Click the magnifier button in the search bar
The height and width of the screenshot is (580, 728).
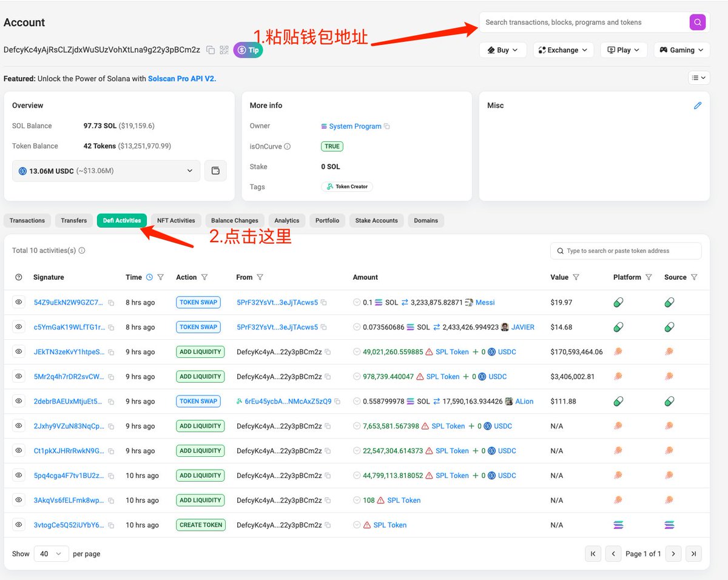697,22
